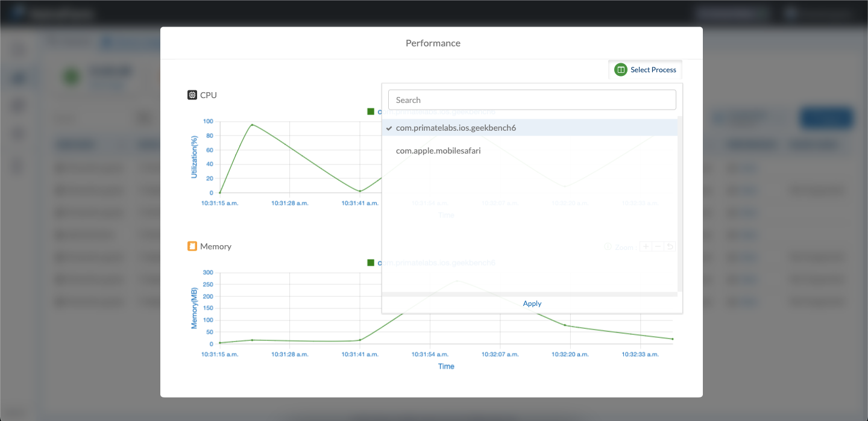Toggle the green legend swatch above Memory chart
The image size is (868, 421).
(x=371, y=263)
